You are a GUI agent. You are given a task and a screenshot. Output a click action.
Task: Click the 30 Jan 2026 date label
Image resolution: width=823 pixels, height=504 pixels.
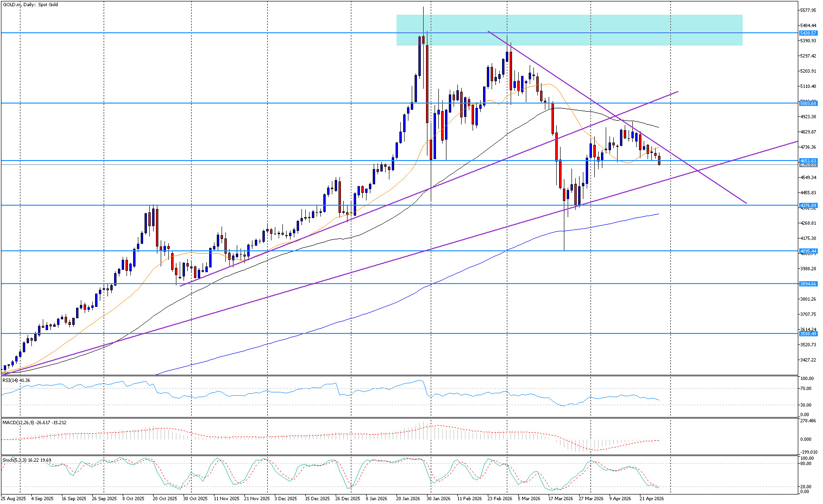pyautogui.click(x=438, y=498)
